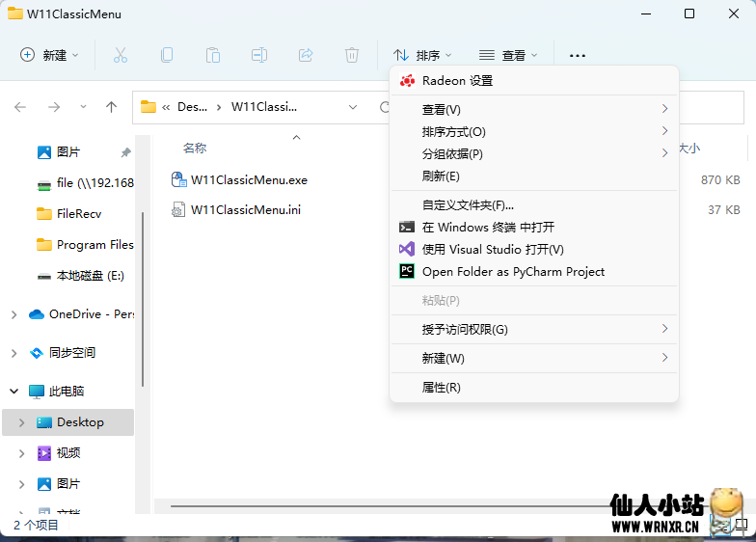Choose 自定义文件夹(F)... menu entry
The width and height of the screenshot is (756, 542).
(x=534, y=204)
